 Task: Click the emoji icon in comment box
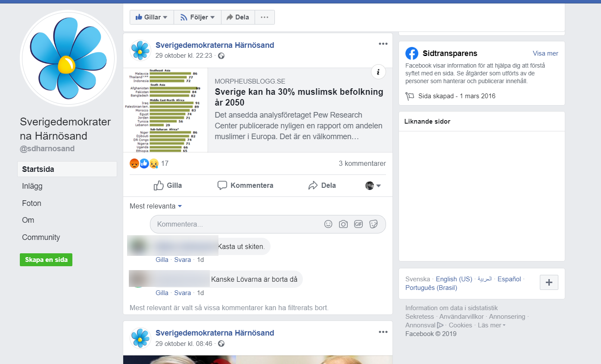(328, 224)
